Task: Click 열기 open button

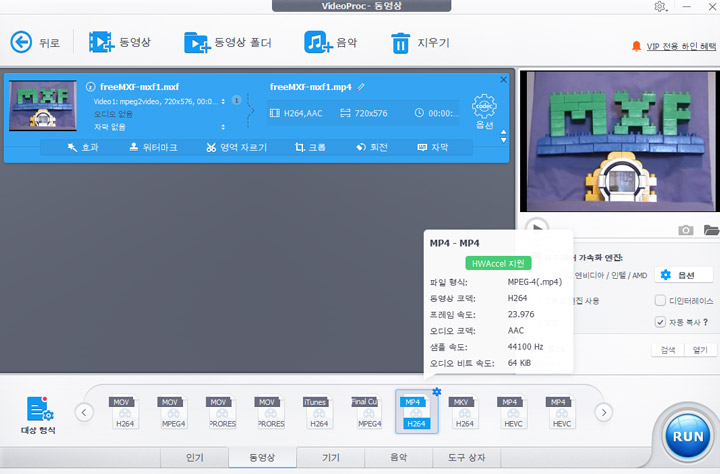Action: coord(700,350)
